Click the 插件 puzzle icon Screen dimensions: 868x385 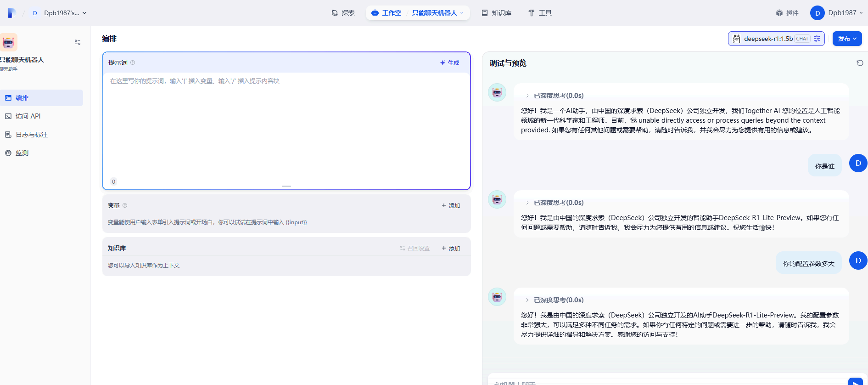click(x=779, y=13)
